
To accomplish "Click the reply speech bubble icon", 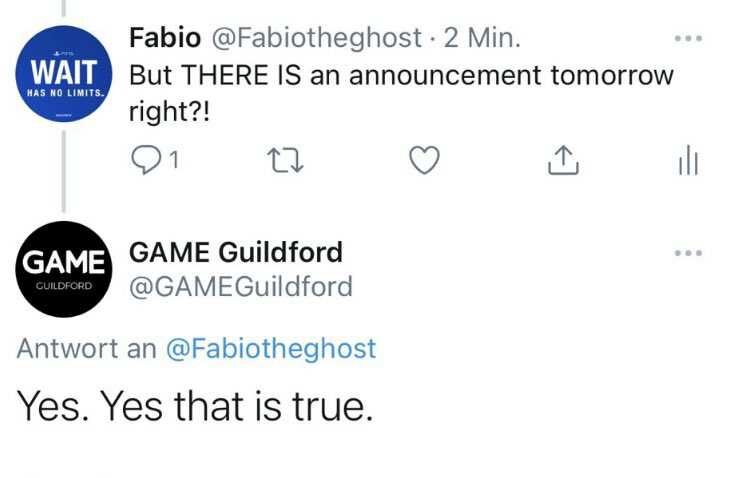I will pyautogui.click(x=145, y=160).
